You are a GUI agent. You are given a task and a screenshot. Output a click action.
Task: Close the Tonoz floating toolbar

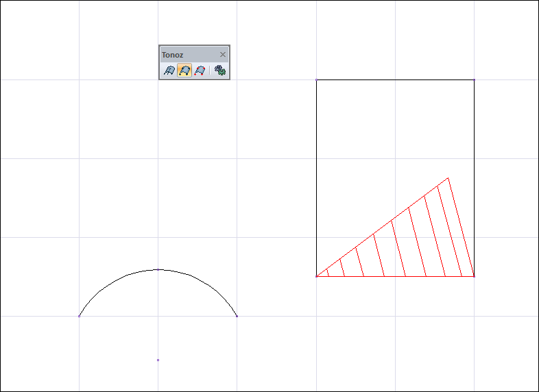point(223,55)
